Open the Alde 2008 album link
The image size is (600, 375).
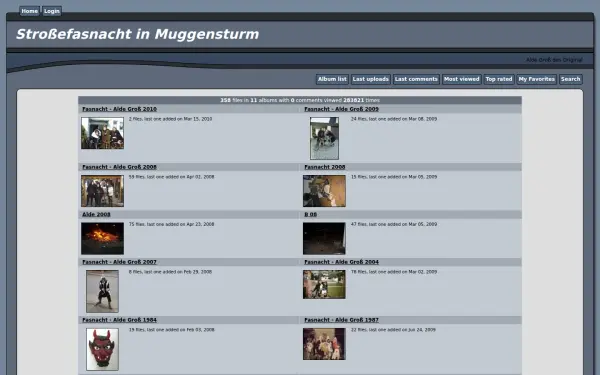click(96, 215)
